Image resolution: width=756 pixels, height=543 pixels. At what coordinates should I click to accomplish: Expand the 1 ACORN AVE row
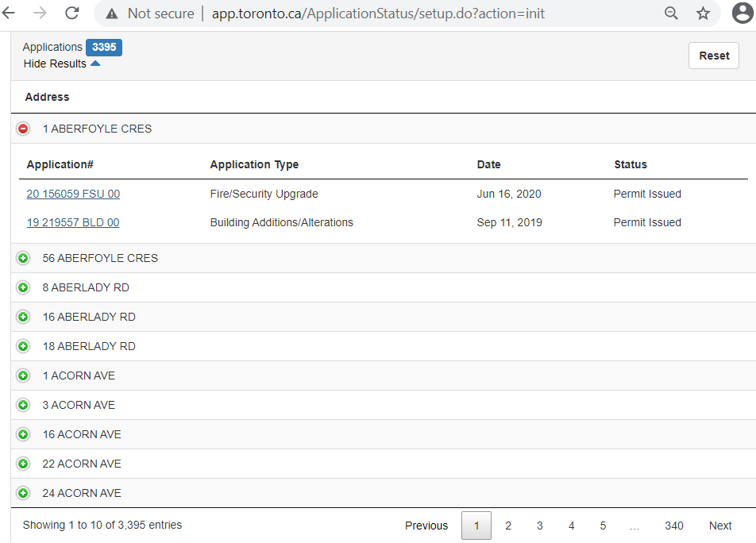[23, 375]
